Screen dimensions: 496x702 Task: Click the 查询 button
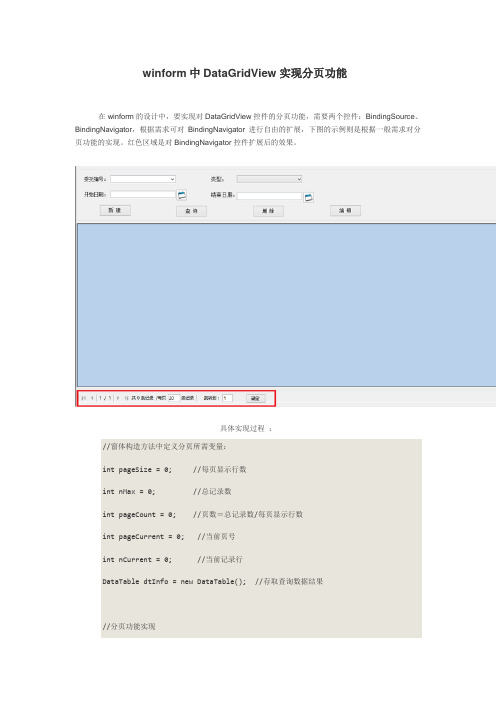192,211
